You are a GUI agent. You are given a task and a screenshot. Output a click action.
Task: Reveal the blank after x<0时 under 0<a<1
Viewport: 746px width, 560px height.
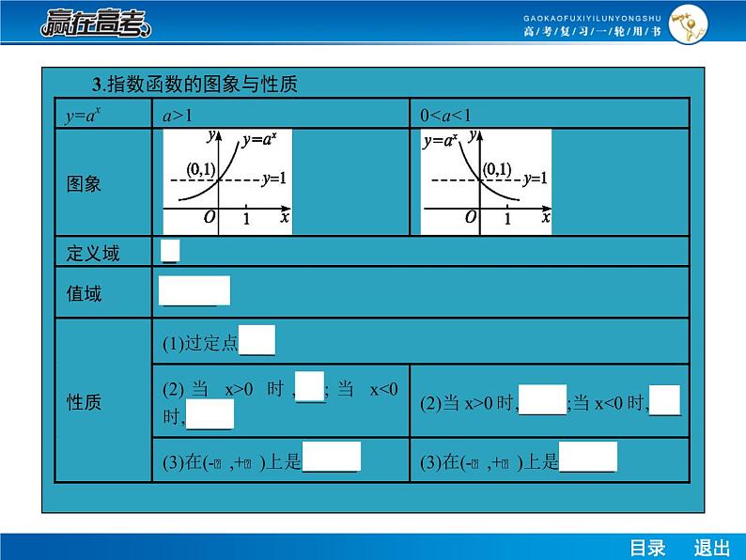pyautogui.click(x=664, y=400)
